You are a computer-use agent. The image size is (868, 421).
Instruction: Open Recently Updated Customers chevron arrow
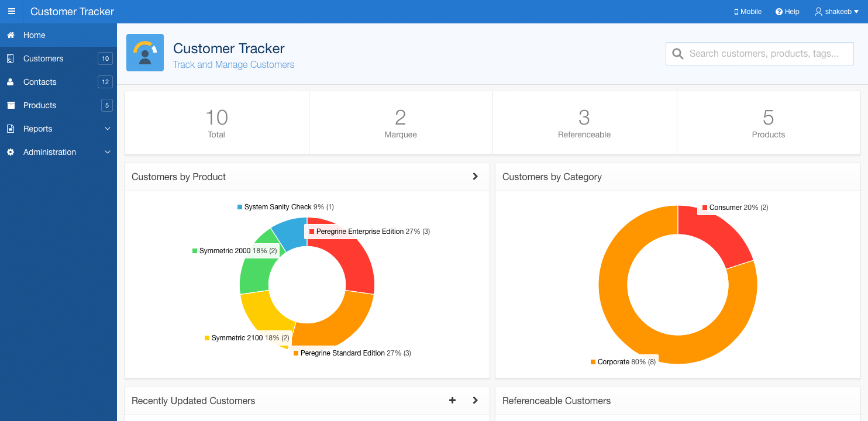[x=476, y=401]
